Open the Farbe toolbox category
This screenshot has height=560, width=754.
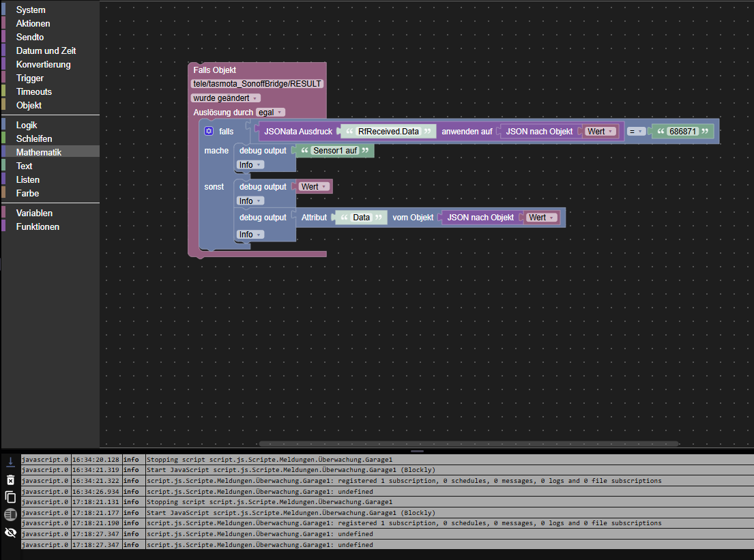point(50,193)
